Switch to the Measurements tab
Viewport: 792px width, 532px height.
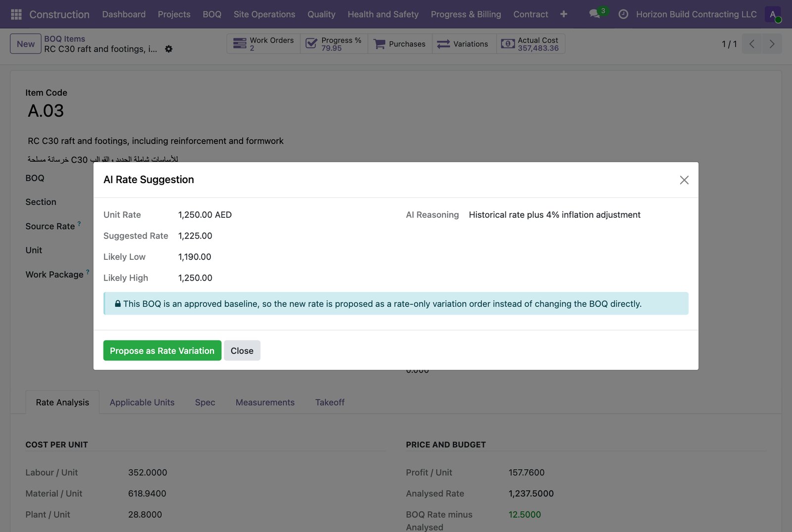[265, 402]
